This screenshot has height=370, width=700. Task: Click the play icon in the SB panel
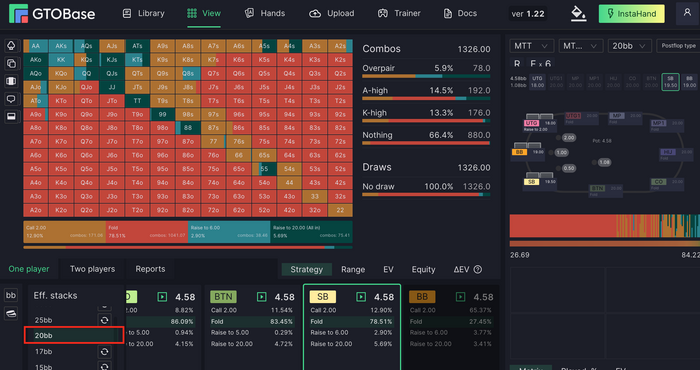click(x=361, y=297)
